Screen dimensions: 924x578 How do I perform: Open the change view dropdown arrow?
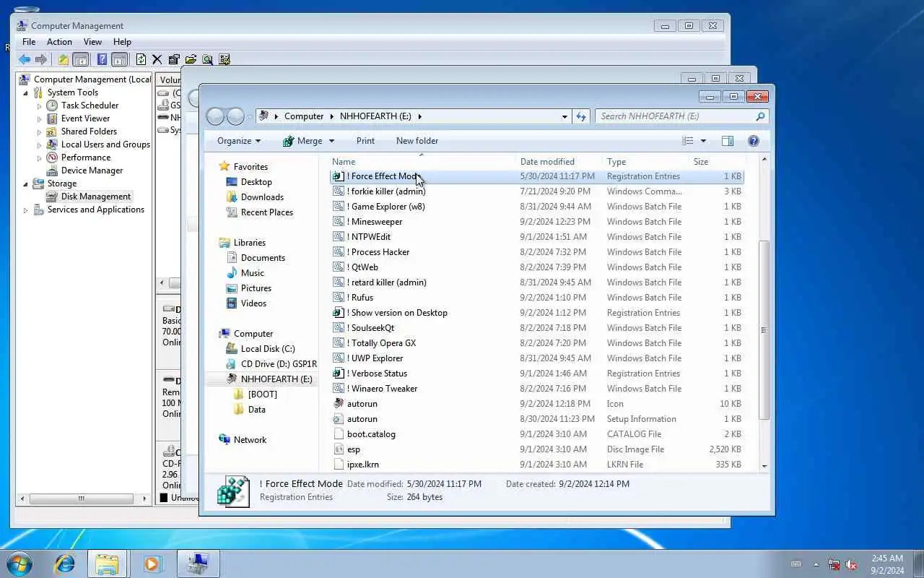(x=703, y=141)
